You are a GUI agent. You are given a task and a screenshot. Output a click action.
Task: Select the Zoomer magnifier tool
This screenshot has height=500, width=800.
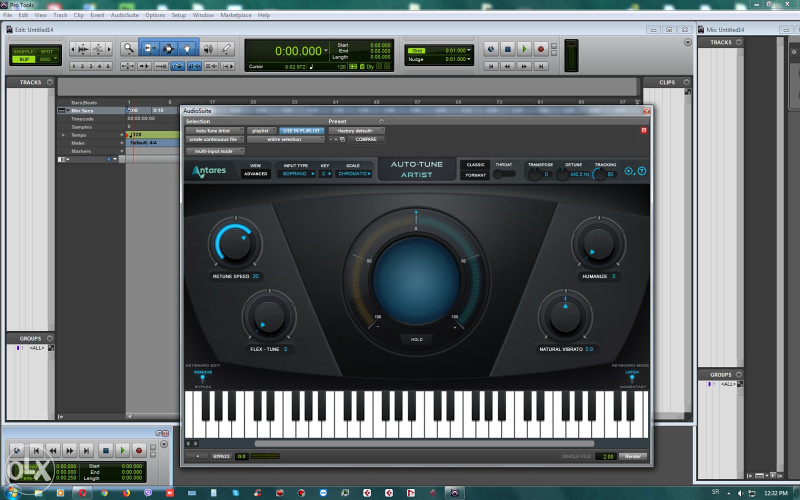click(129, 48)
